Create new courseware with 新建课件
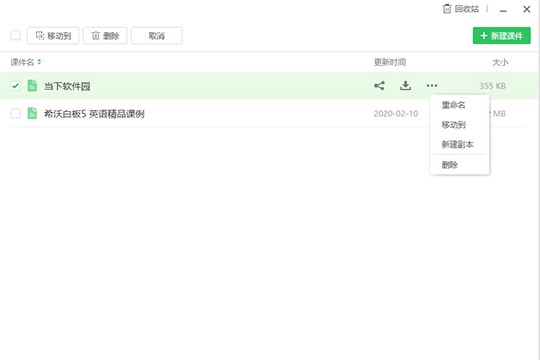This screenshot has height=360, width=540. 501,35
